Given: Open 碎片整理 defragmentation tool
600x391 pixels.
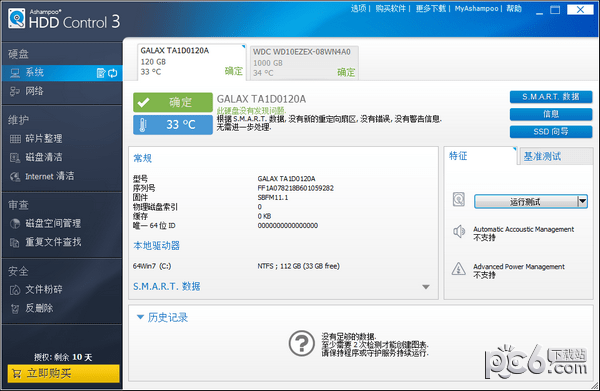Looking at the screenshot, I should tap(62, 138).
